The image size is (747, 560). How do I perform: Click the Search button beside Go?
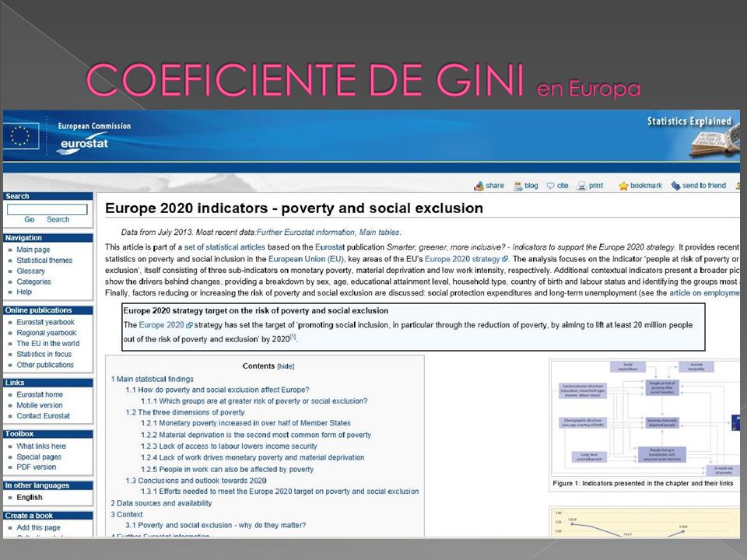pos(58,219)
